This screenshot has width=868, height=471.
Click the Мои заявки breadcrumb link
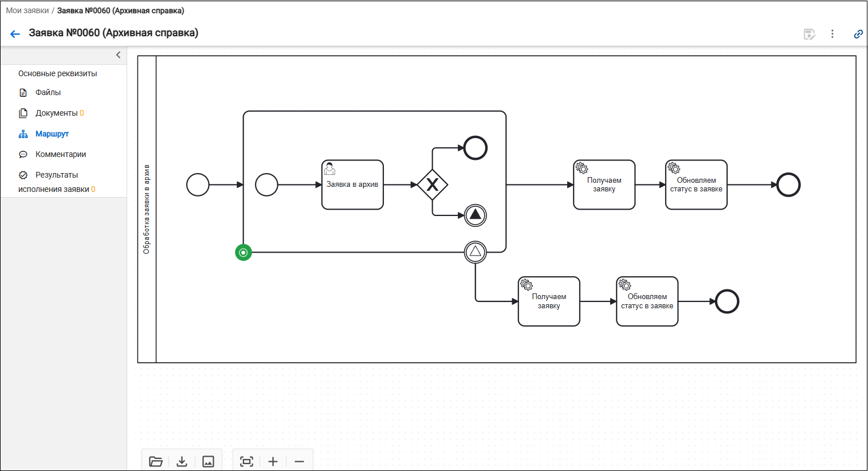28,10
